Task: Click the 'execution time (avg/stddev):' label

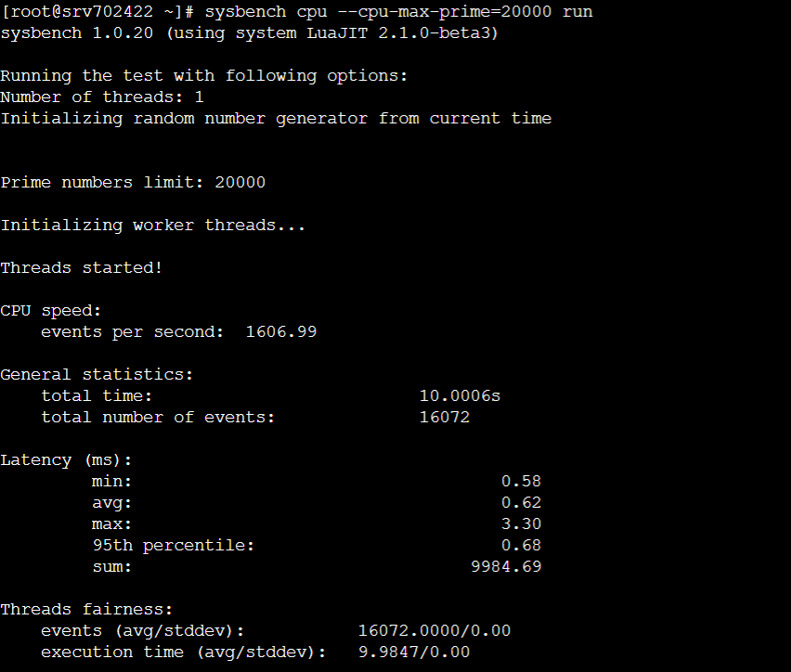Action: 184,653
